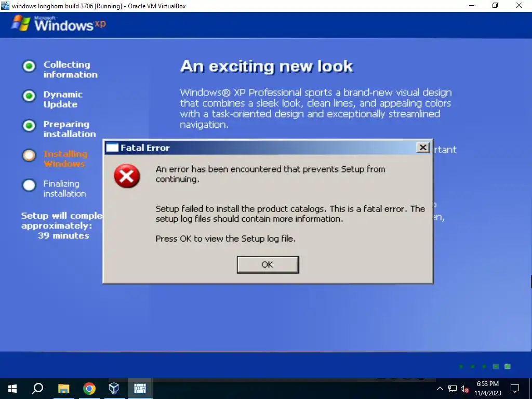532x399 pixels.
Task: Show hidden system tray icons
Action: (x=440, y=389)
